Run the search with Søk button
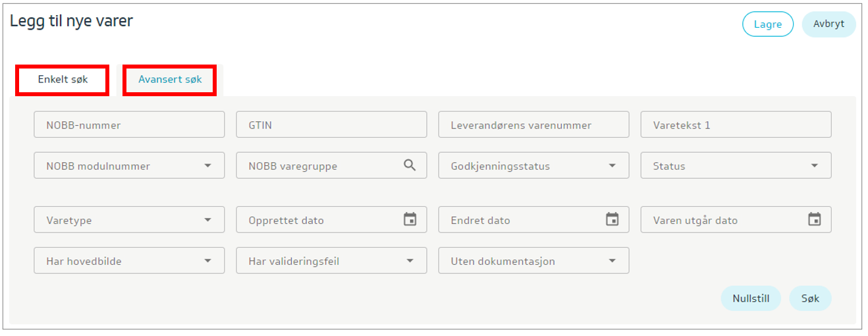Viewport: 868px width, 336px height. 810,298
